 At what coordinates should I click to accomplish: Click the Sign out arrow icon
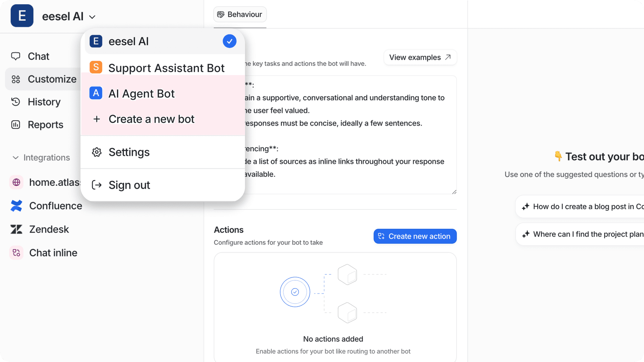coord(97,185)
